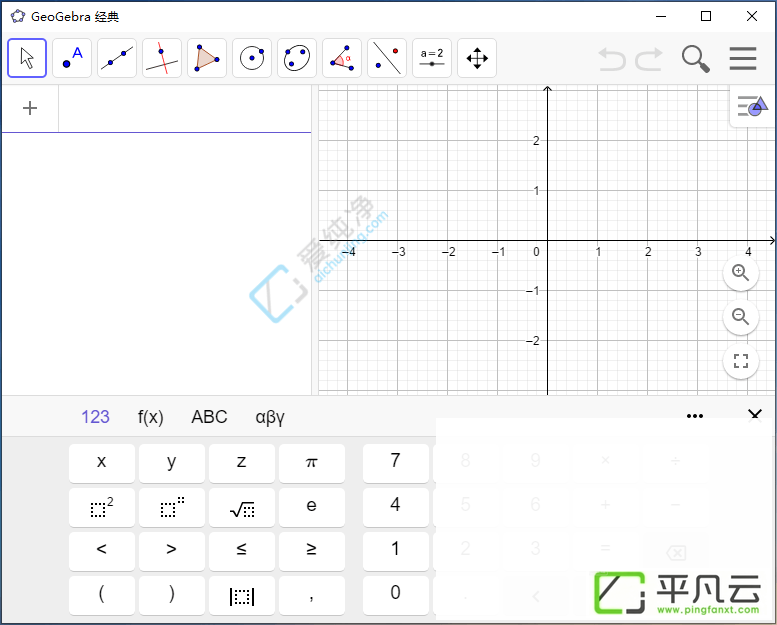This screenshot has height=625, width=777.
Task: Select the Line through two points tool
Action: click(x=117, y=58)
